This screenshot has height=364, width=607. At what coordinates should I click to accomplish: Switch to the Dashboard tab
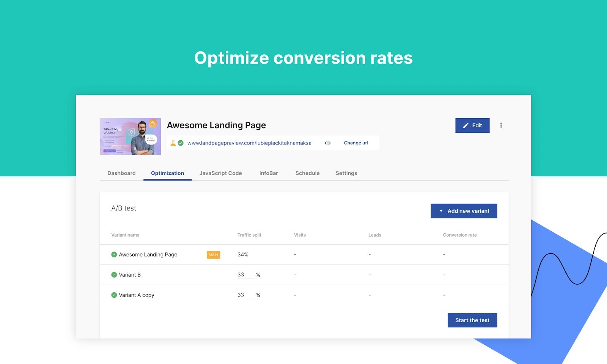pos(121,173)
